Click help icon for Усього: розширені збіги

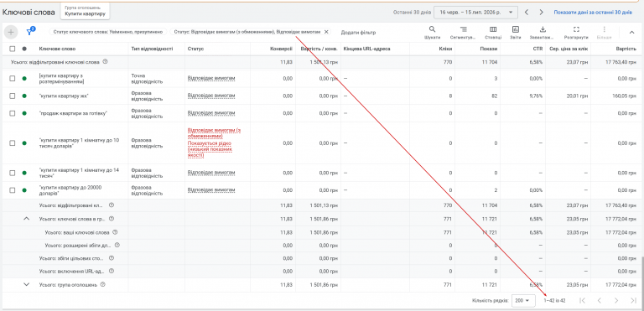point(117,246)
